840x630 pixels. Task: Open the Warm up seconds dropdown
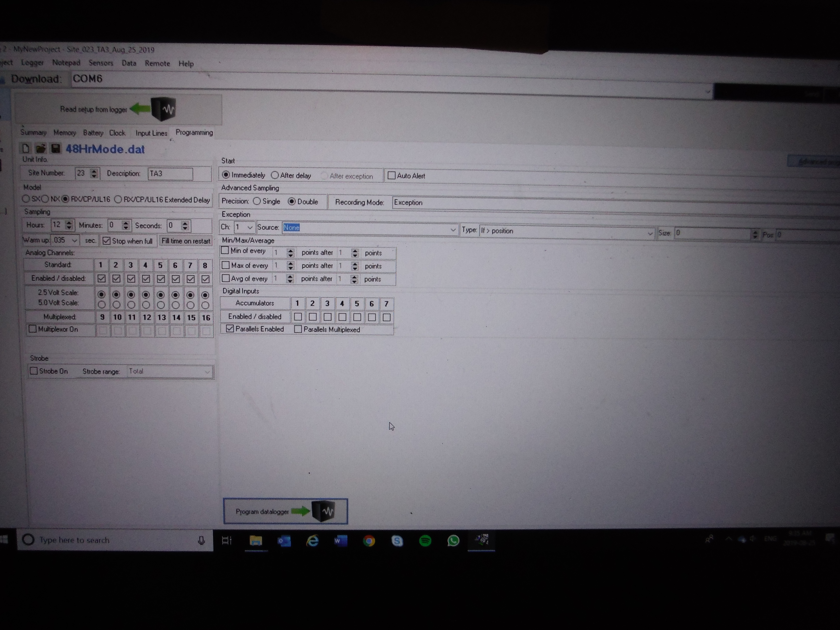pos(74,240)
